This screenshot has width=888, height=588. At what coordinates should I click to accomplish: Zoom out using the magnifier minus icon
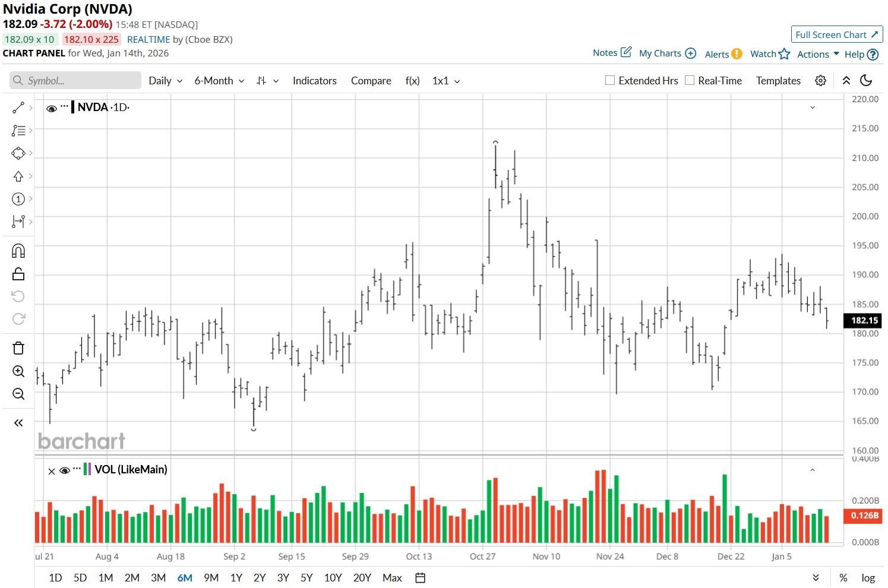coord(18,394)
